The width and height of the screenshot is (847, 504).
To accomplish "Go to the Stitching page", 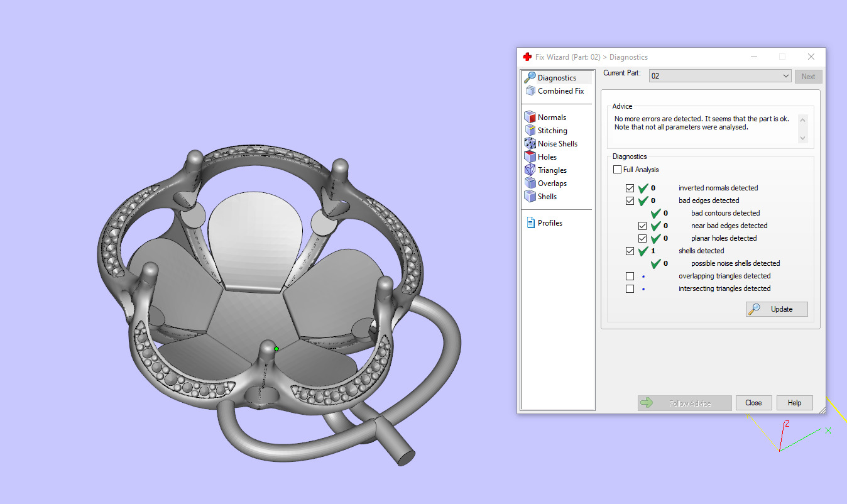I will pyautogui.click(x=552, y=131).
